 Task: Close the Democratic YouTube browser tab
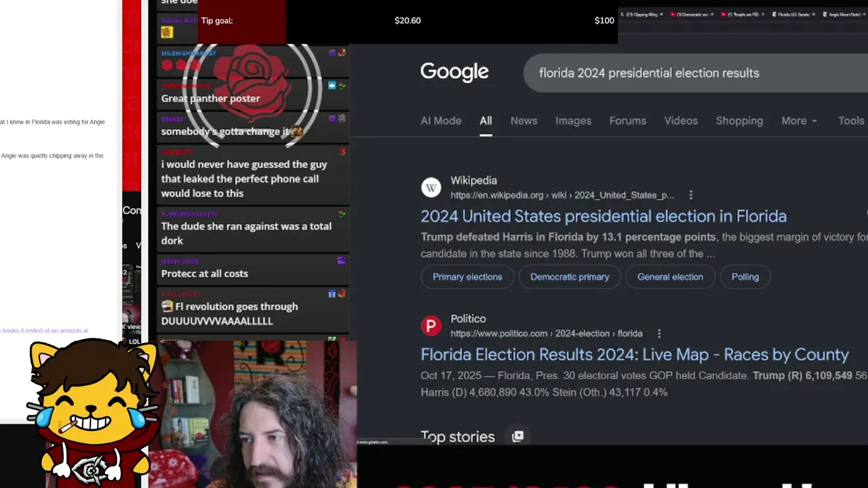(712, 14)
